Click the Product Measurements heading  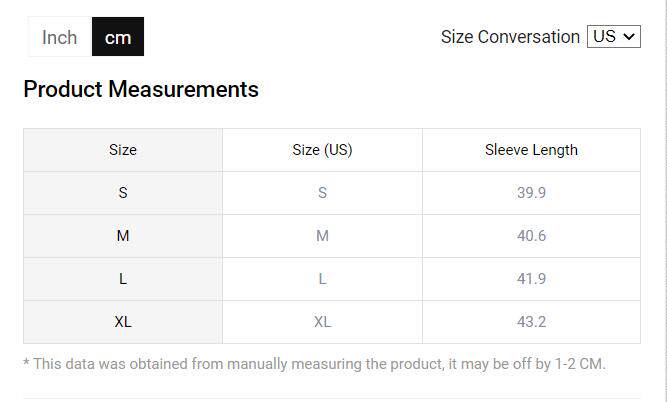pyautogui.click(x=141, y=89)
